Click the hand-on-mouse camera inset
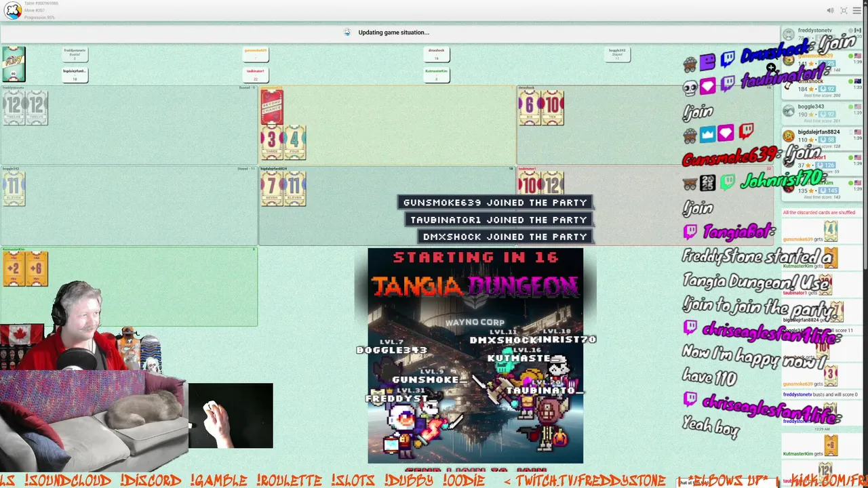 click(x=231, y=416)
